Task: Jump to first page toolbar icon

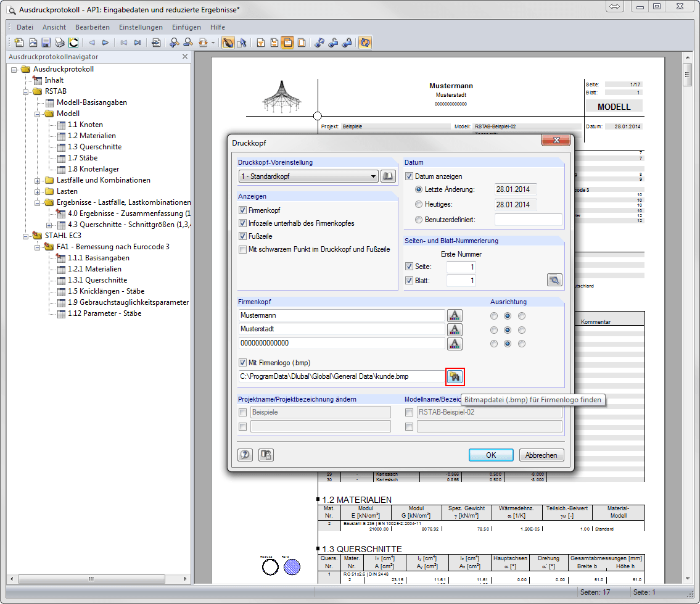Action: pyautogui.click(x=124, y=43)
